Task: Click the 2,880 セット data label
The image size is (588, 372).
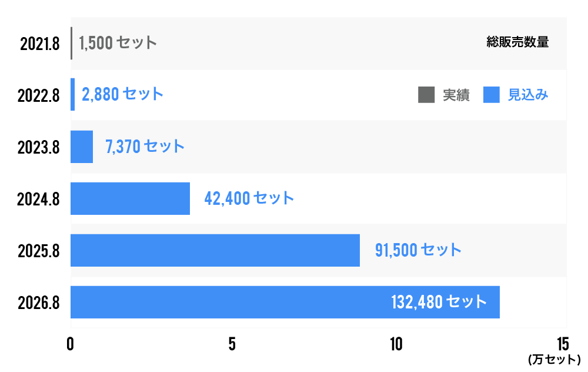Action: point(122,95)
